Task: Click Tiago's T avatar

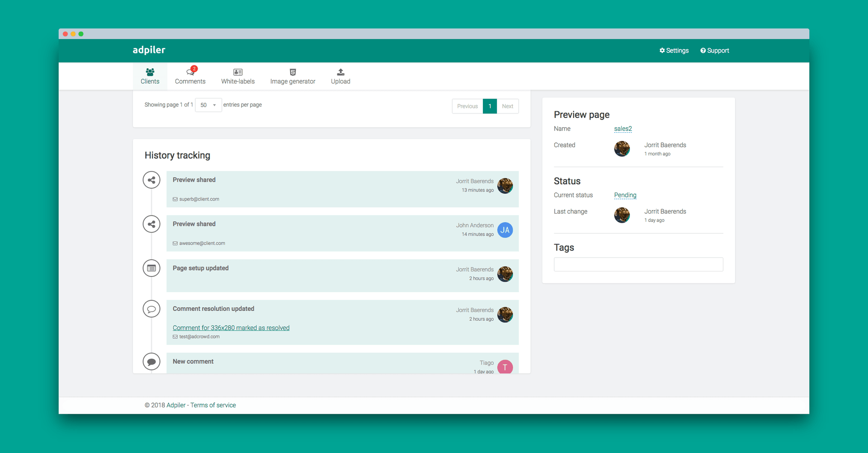Action: tap(505, 367)
